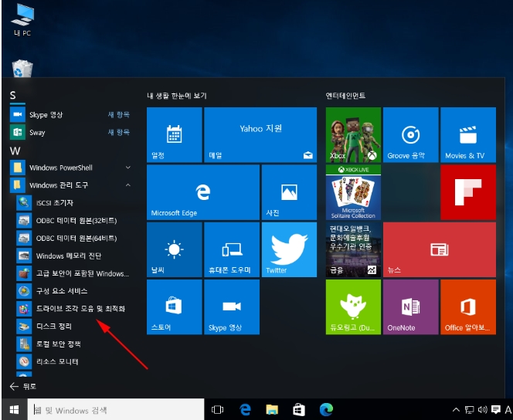Open 고급 보안이 포함된 Windows 방화벽
513x420 pixels.
(x=73, y=273)
